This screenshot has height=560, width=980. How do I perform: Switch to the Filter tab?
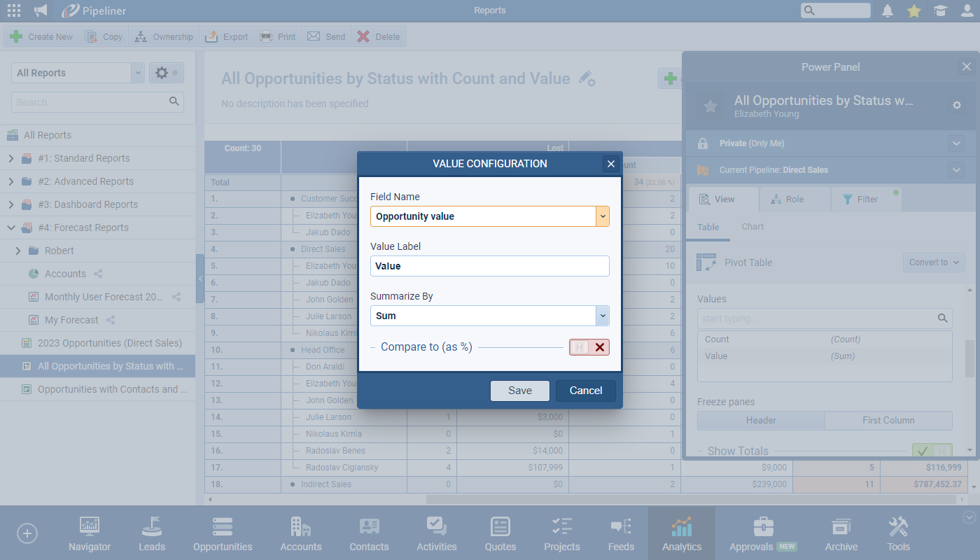[x=860, y=199]
